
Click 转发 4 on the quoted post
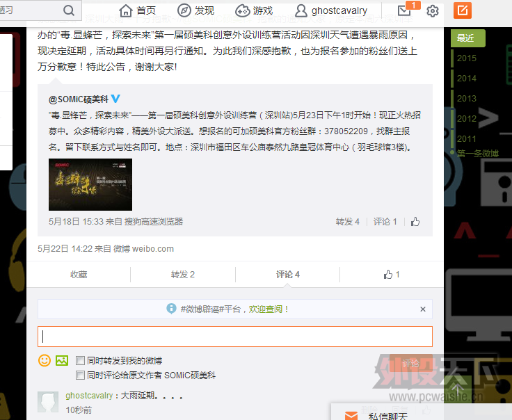point(347,222)
